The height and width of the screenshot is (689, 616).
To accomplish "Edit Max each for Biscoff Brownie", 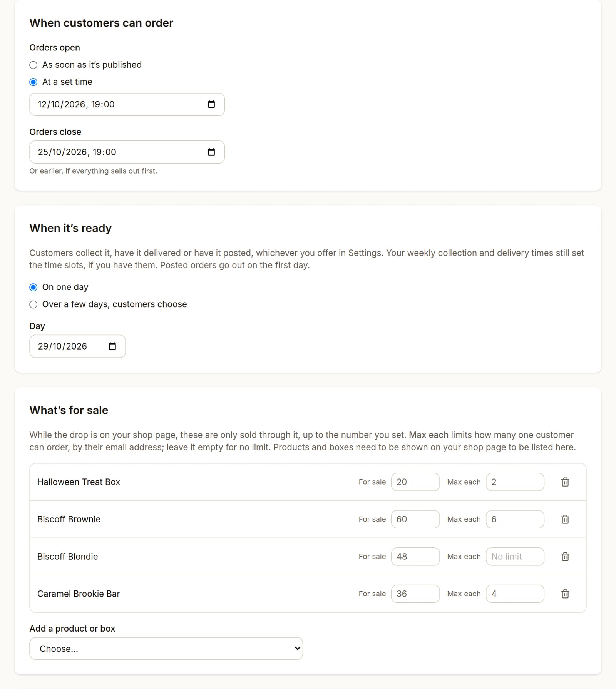I will coord(515,519).
